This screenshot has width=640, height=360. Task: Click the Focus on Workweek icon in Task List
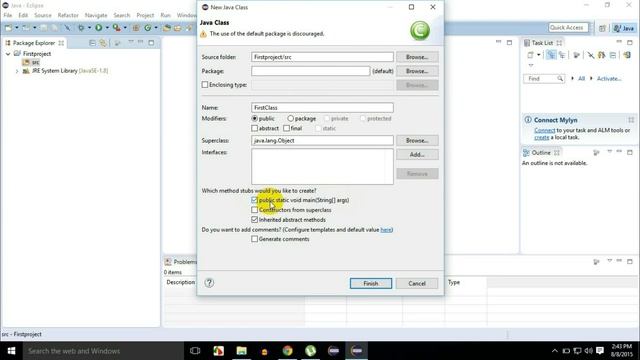(x=576, y=55)
